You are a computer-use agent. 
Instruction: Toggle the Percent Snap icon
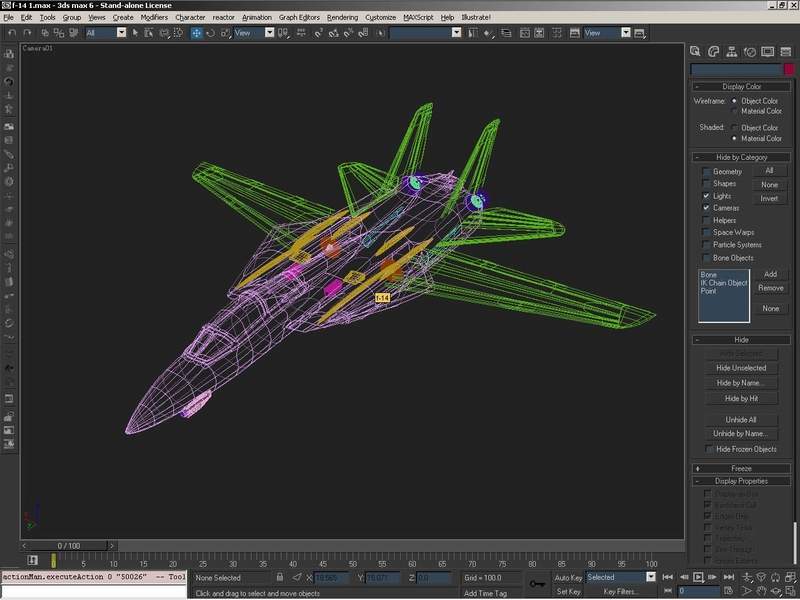click(348, 33)
